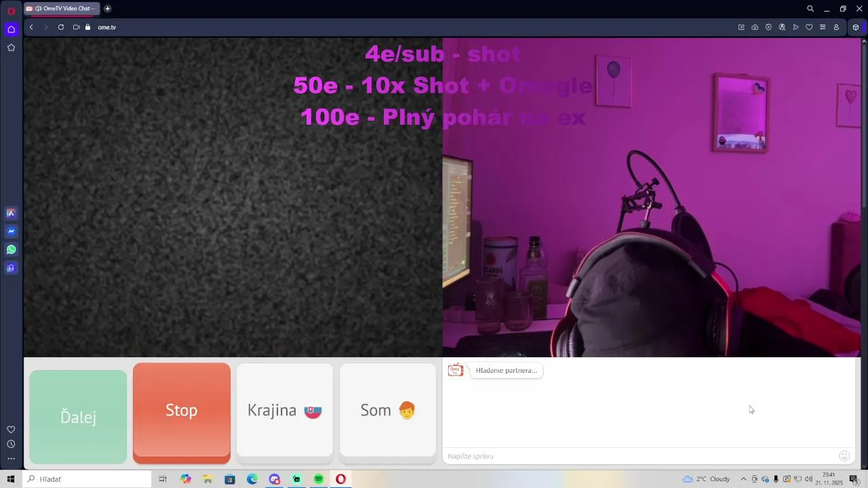Open the clock and date 23:41
This screenshot has width=868, height=488.
[828, 479]
